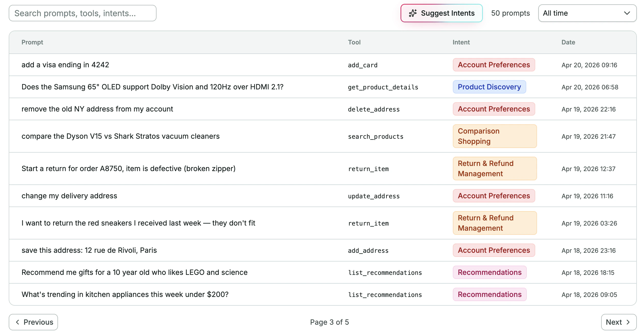
Task: Open the order A8750 return prompt
Action: point(129,169)
